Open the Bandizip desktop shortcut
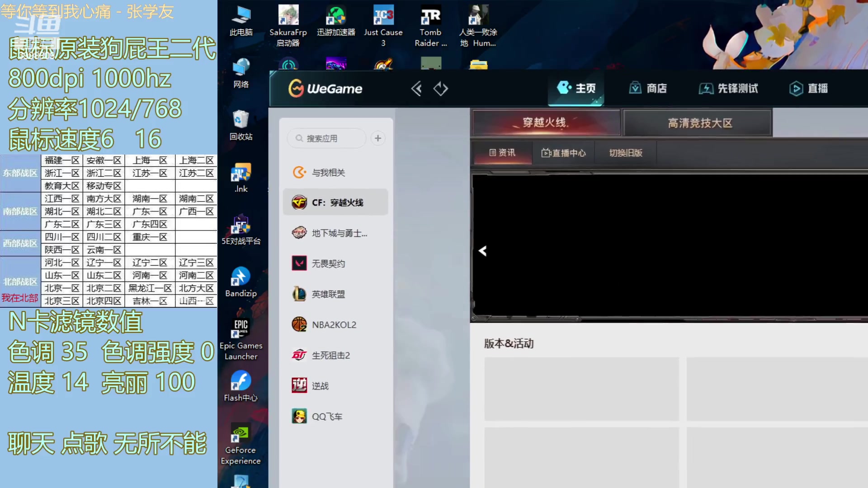868x488 pixels. point(241,282)
